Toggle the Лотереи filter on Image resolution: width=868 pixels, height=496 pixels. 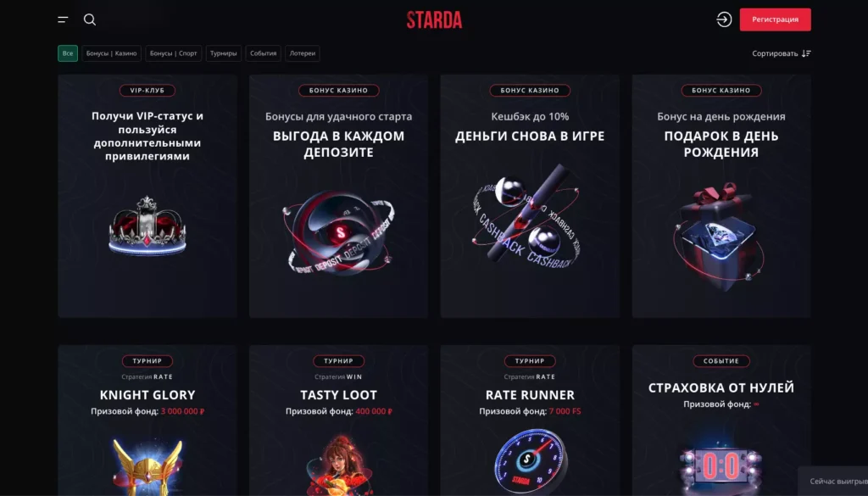[x=302, y=53]
